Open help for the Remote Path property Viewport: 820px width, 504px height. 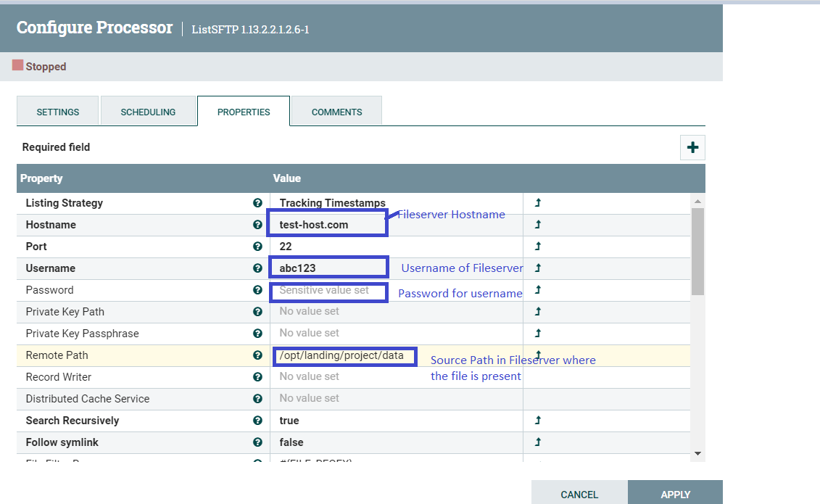click(257, 356)
